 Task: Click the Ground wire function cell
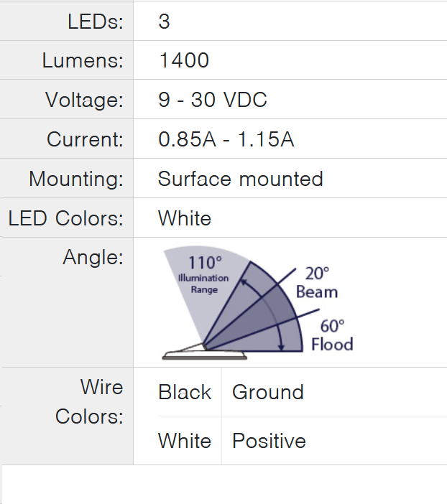pyautogui.click(x=268, y=392)
